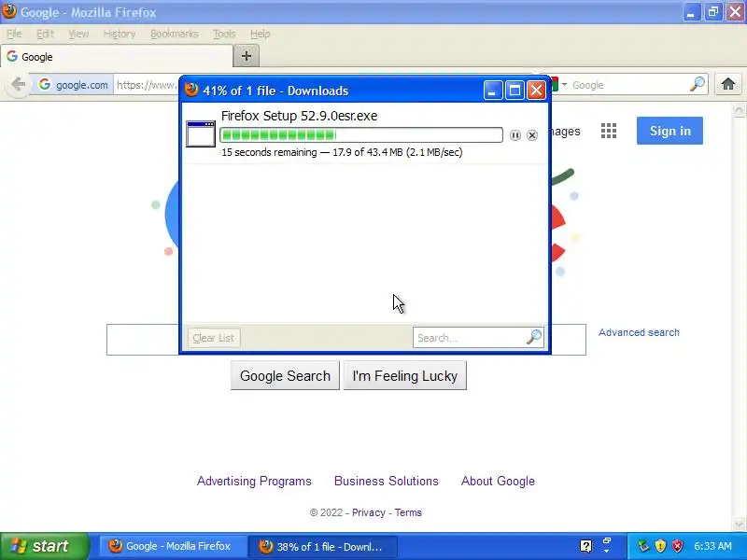Open the Terms link
This screenshot has height=560, width=747.
click(x=408, y=512)
